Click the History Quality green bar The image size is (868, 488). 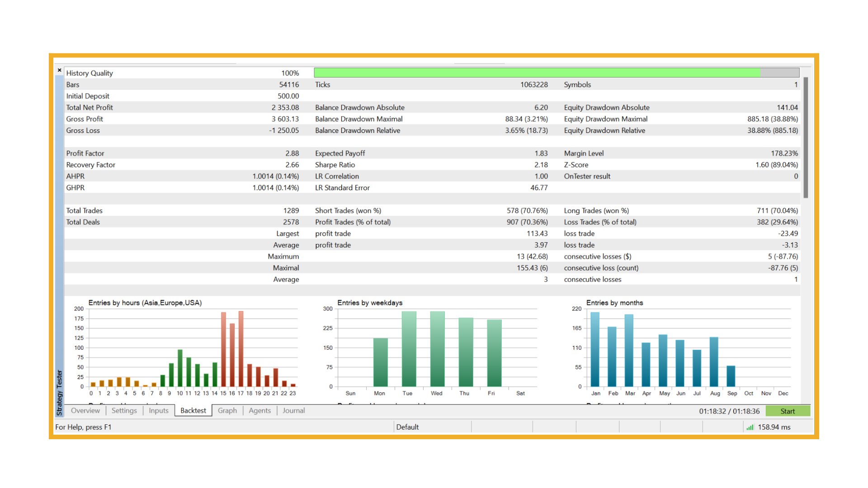[x=537, y=73]
